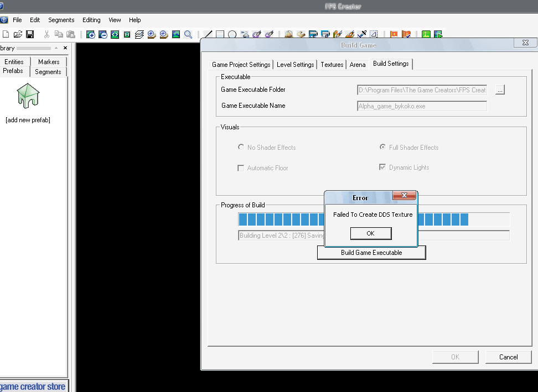Viewport: 538px width, 392px height.
Task: Close the Library panel
Action: [x=65, y=48]
